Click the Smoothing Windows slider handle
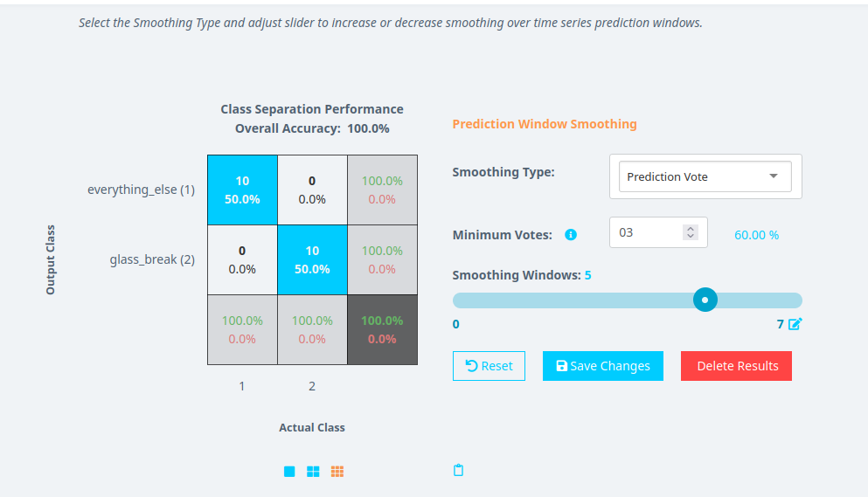Image resolution: width=868 pixels, height=497 pixels. 705,300
